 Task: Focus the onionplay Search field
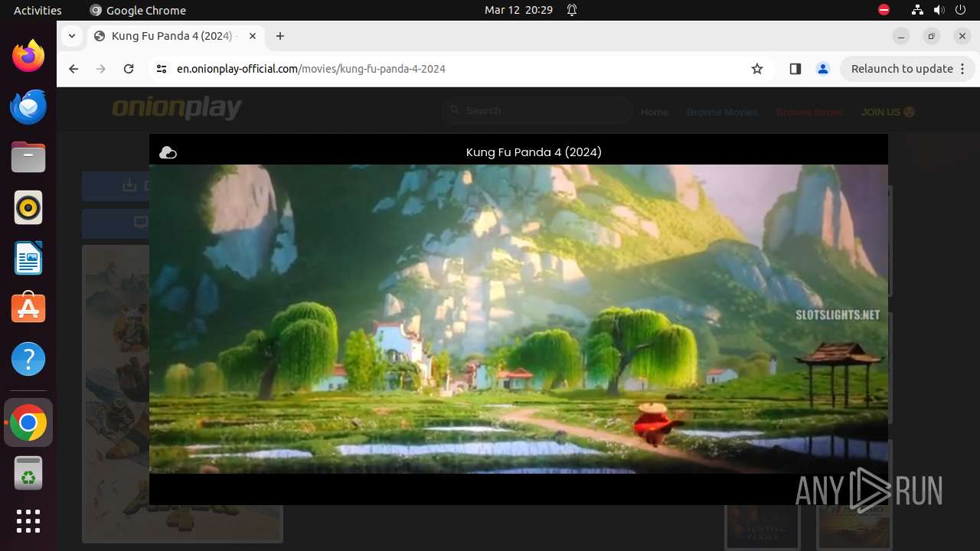[537, 111]
